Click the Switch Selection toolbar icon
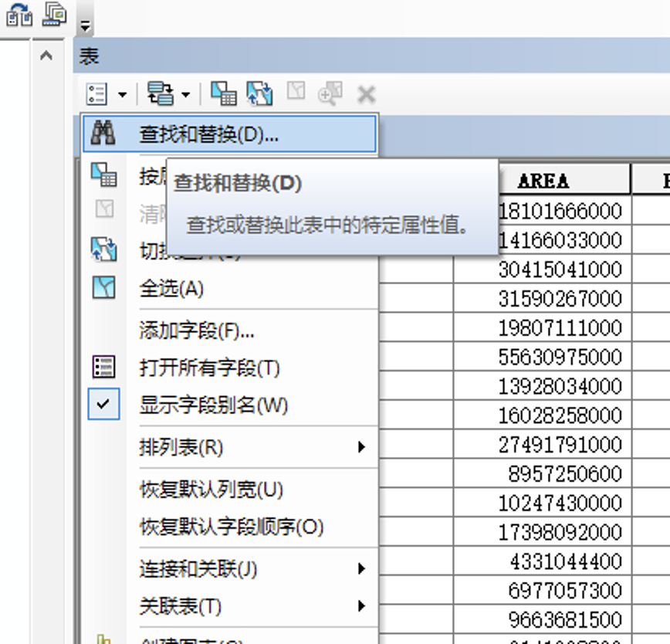 click(x=259, y=94)
